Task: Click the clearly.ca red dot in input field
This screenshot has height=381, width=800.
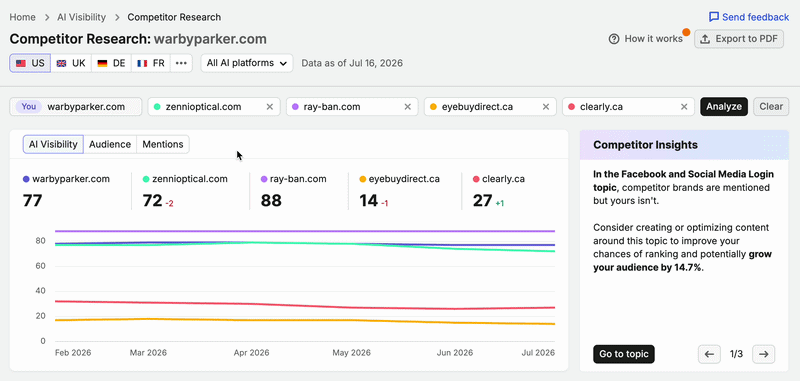Action: coord(571,107)
